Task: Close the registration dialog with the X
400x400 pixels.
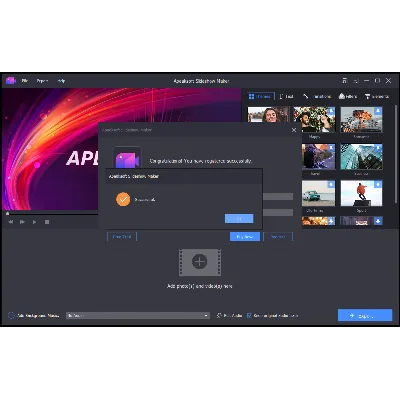Action: tap(294, 130)
